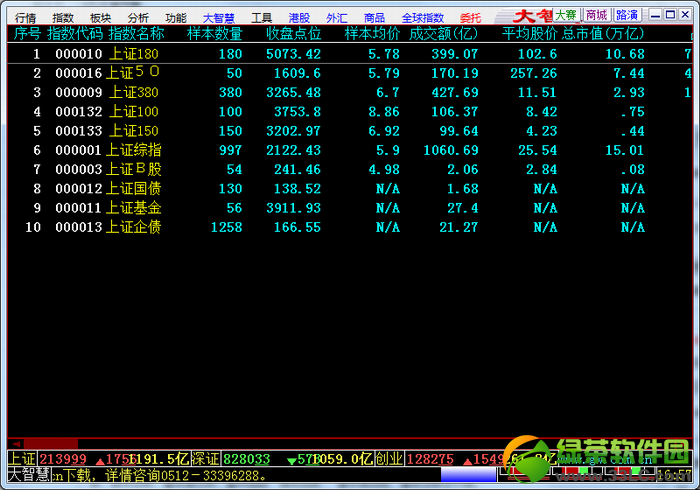Click the 创业 status bar label
700x497 pixels.
click(389, 459)
